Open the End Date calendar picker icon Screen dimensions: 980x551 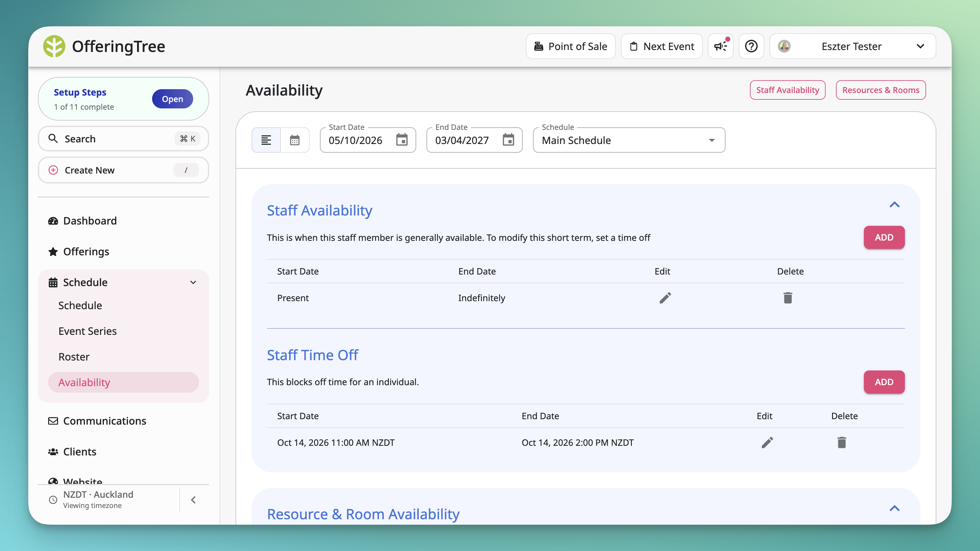(x=508, y=140)
